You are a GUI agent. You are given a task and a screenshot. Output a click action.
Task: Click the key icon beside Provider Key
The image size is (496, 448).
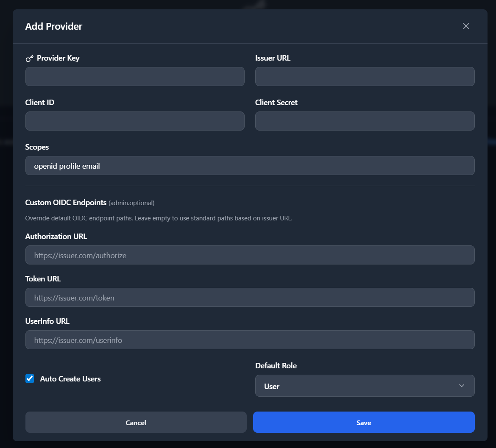(30, 58)
